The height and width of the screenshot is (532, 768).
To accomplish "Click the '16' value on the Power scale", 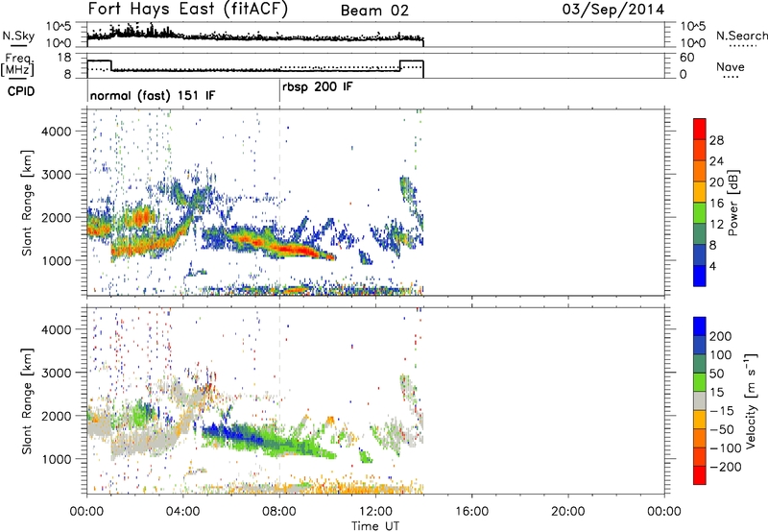I will [x=716, y=204].
